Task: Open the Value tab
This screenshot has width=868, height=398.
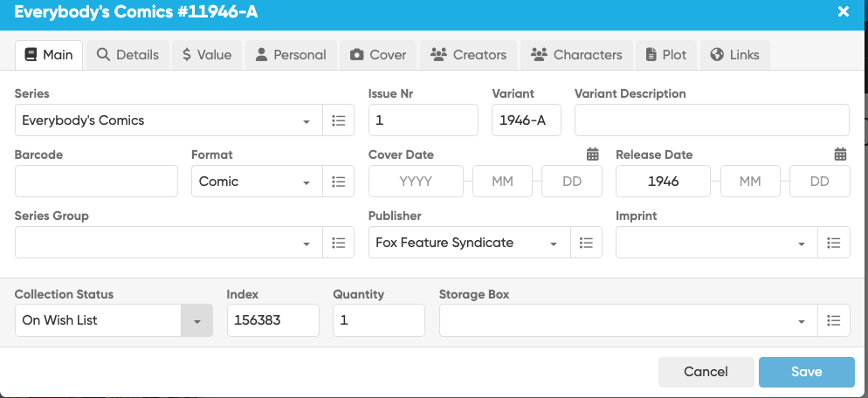Action: 207,54
